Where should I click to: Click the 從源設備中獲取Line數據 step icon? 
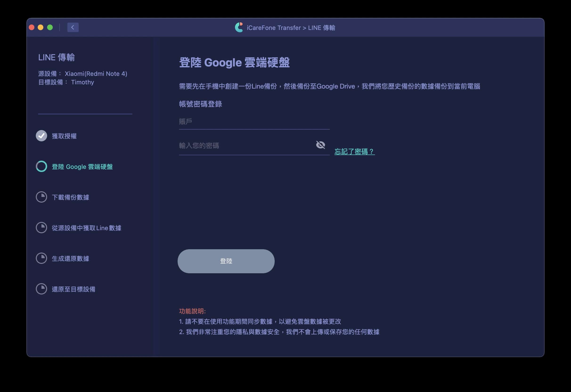(x=41, y=228)
